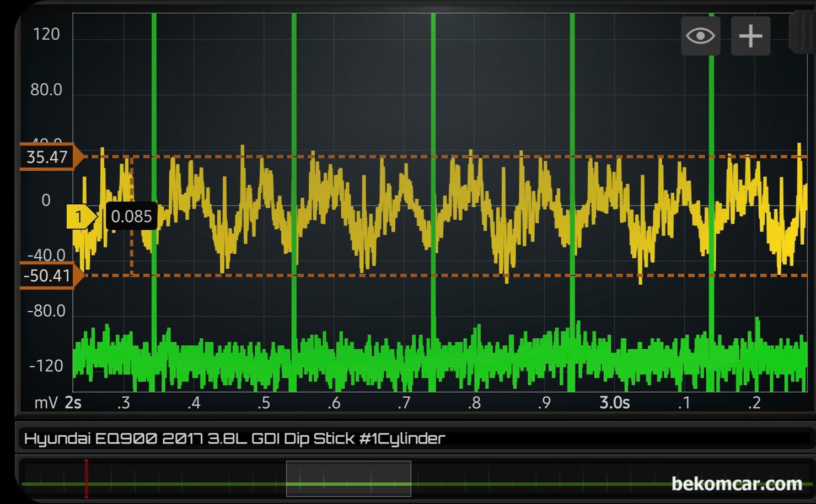Select the 35.47 upper voltage cursor handle

(x=50, y=158)
